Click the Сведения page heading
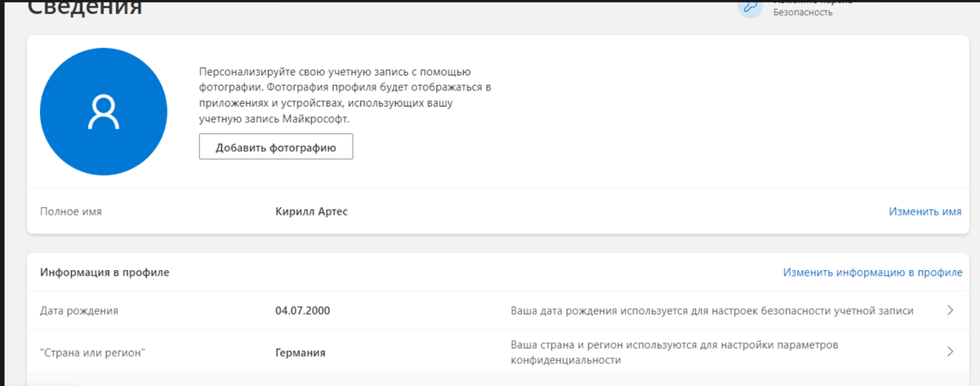Image resolution: width=980 pixels, height=386 pixels. (x=85, y=7)
